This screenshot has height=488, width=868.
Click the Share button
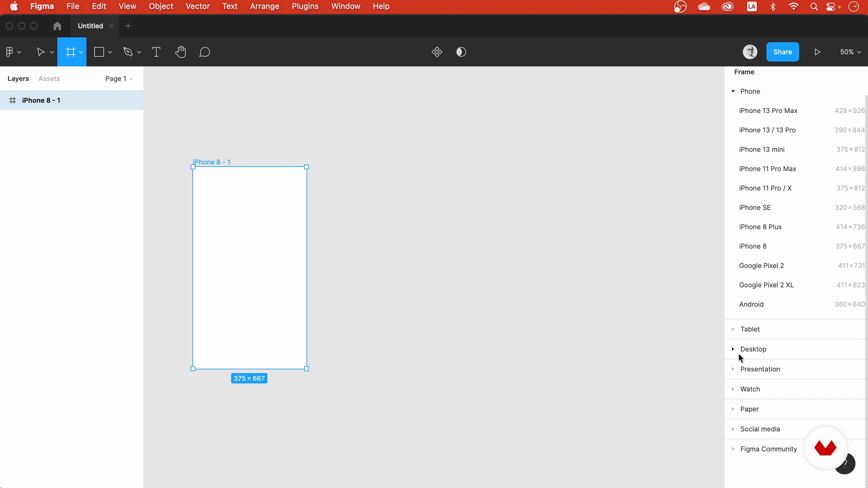pos(783,52)
